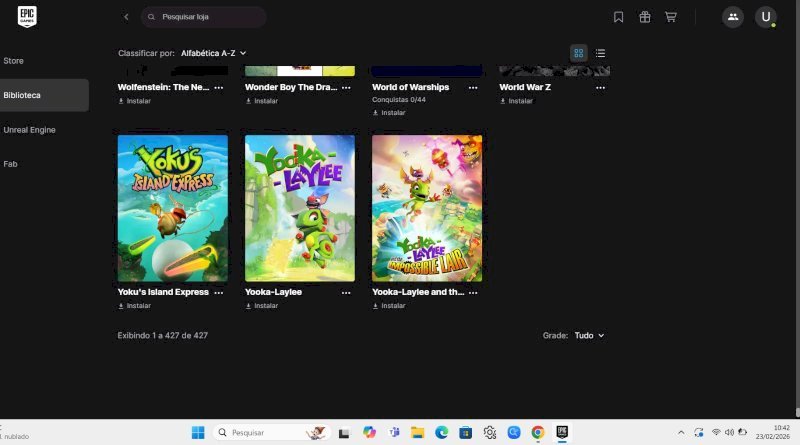Expand the Alfabética A-Z sort dropdown
The image size is (800, 445).
[213, 53]
